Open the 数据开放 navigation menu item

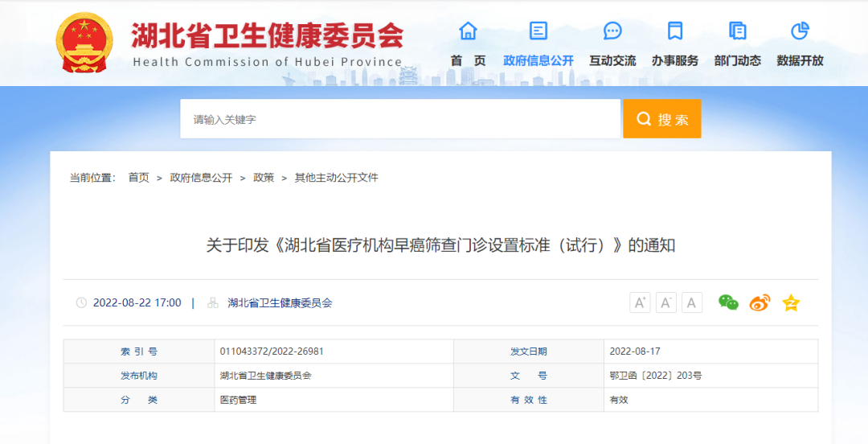800,60
